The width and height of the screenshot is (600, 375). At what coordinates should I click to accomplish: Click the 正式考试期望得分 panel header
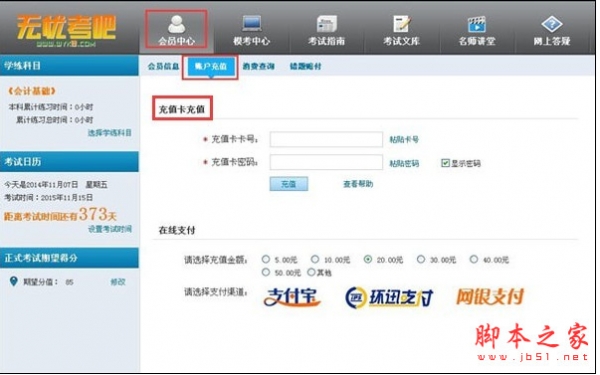pyautogui.click(x=69, y=258)
